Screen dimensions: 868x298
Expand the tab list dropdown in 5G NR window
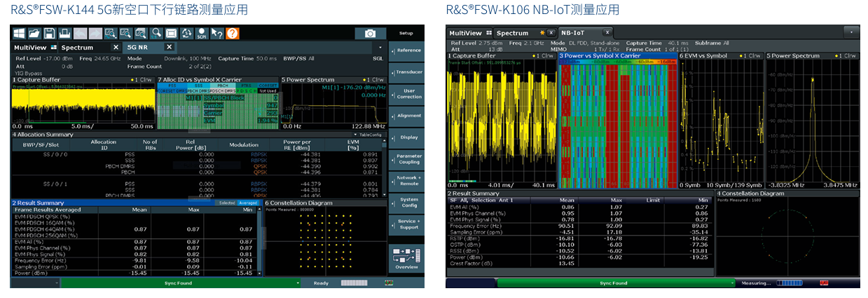coord(380,48)
